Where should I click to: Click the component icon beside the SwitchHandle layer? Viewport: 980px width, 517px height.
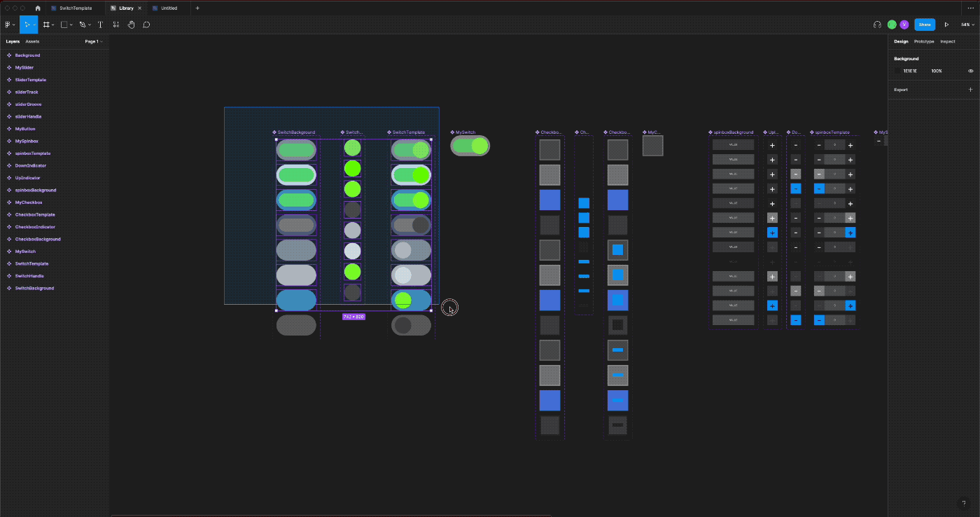pos(9,276)
